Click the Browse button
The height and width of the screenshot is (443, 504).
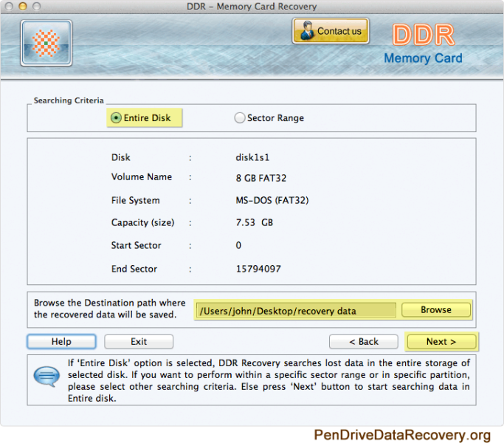[x=436, y=310]
